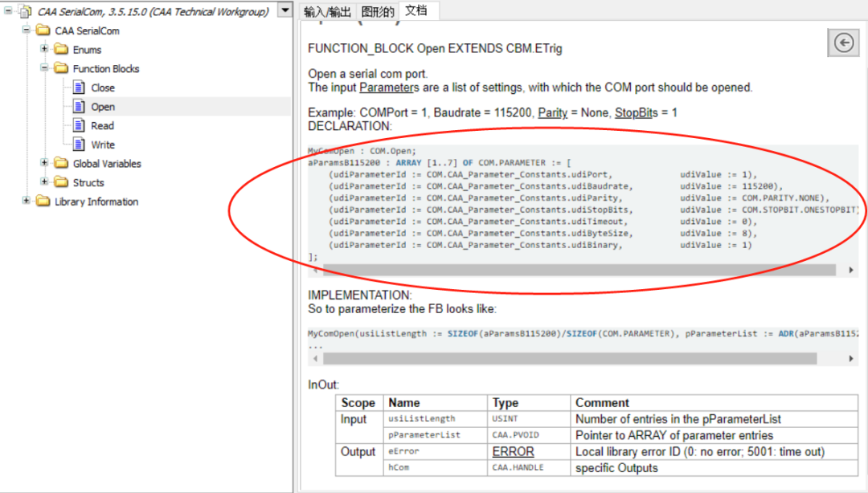The image size is (868, 493).
Task: Click the Read function block document icon
Action: pos(78,126)
